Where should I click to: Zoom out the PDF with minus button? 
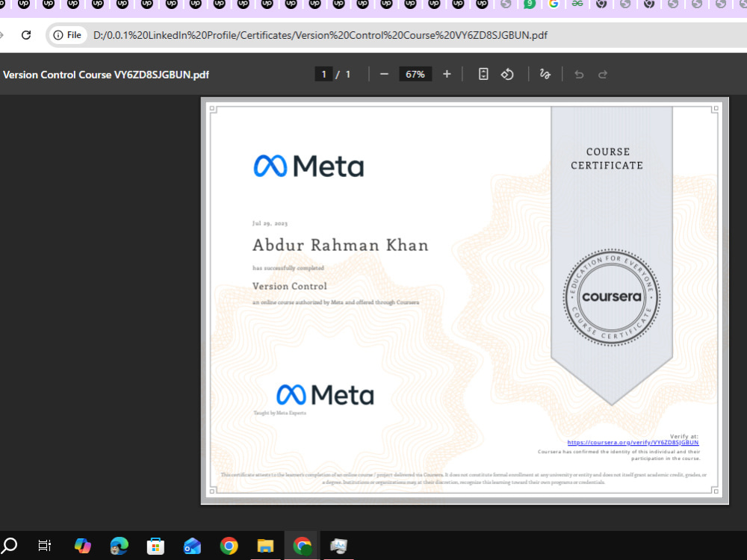point(384,74)
